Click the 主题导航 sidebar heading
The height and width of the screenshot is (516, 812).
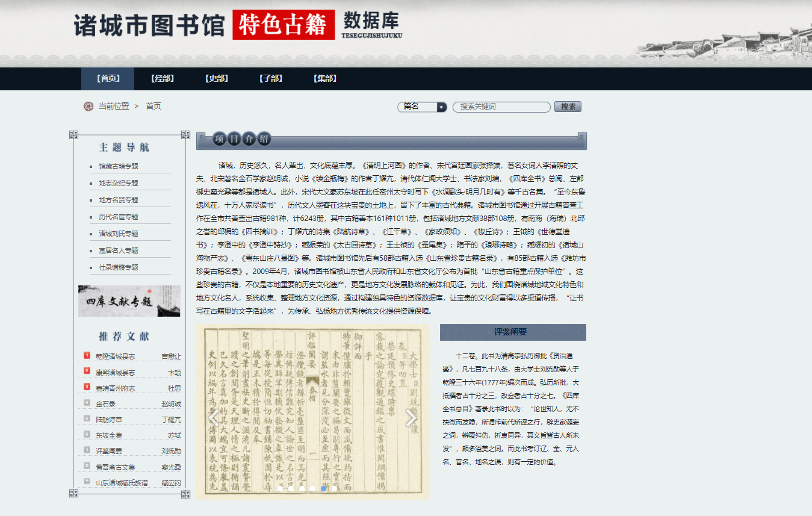pos(124,148)
